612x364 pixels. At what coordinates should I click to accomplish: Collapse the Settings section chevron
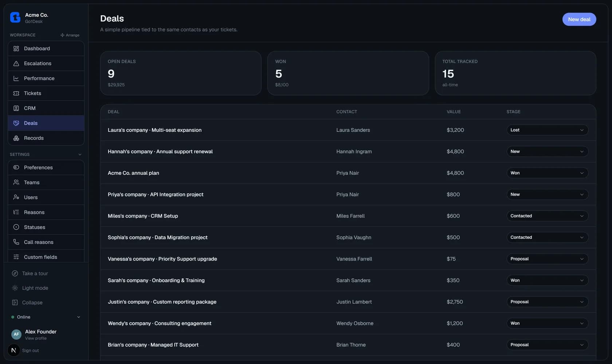pos(80,154)
